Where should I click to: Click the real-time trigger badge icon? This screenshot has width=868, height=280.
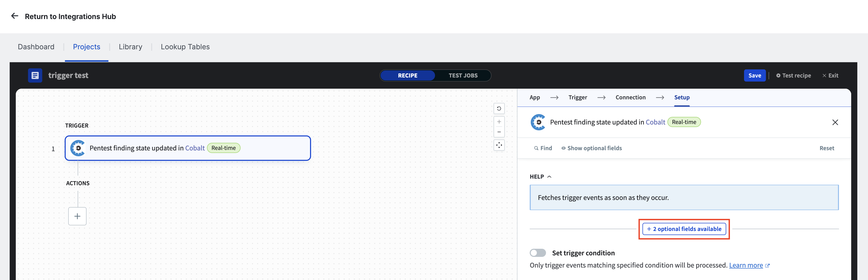pos(223,147)
